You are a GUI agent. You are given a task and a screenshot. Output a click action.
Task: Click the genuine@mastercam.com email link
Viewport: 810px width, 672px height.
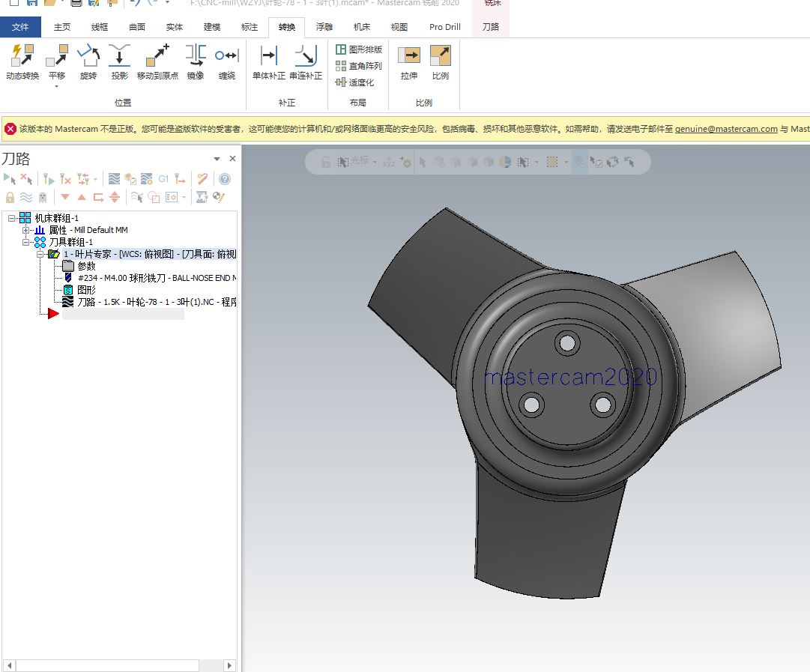tap(726, 129)
